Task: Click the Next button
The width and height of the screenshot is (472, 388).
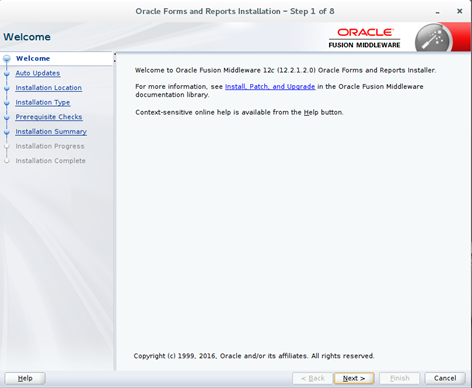Action: click(354, 378)
